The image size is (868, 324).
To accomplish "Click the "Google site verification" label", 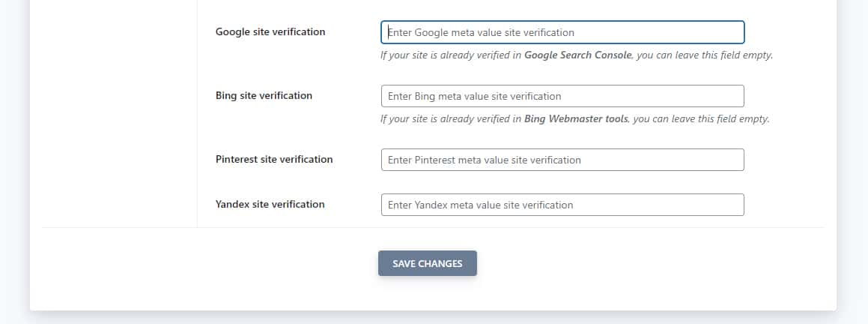I will click(270, 32).
